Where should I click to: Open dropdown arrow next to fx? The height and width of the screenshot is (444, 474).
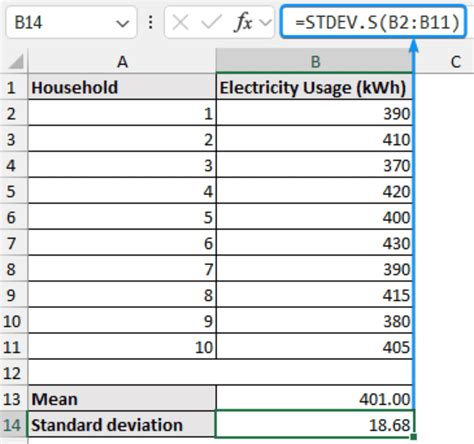pos(266,23)
